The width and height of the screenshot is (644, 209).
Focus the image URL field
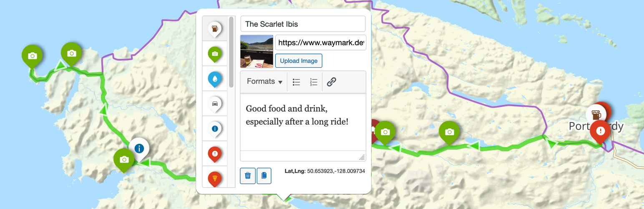click(x=321, y=42)
